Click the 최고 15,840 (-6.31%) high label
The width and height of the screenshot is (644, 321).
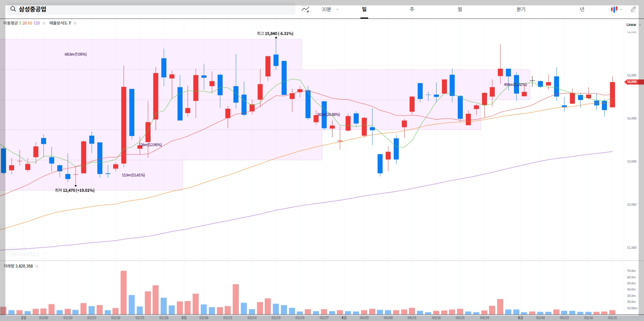coord(275,33)
